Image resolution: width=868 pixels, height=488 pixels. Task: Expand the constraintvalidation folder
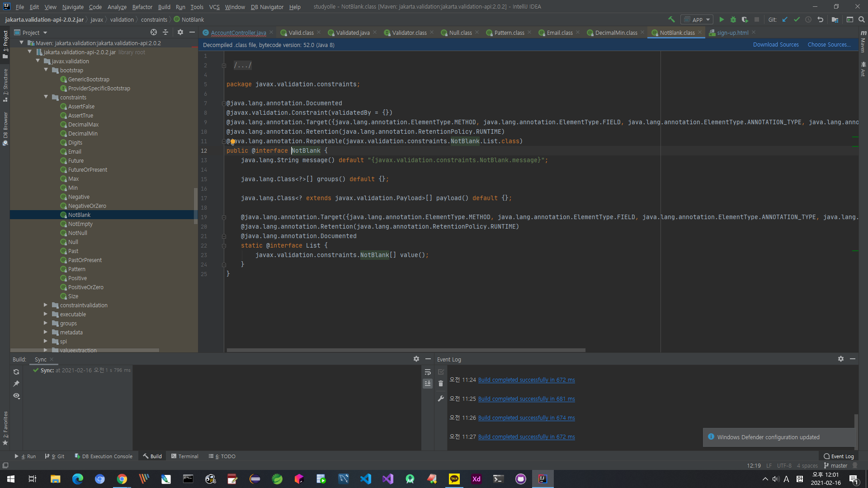(46, 305)
